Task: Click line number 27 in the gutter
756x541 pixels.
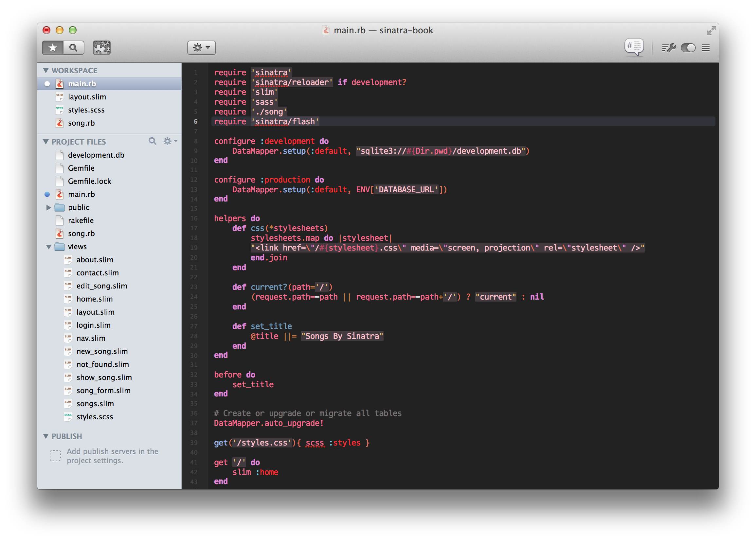Action: (194, 326)
